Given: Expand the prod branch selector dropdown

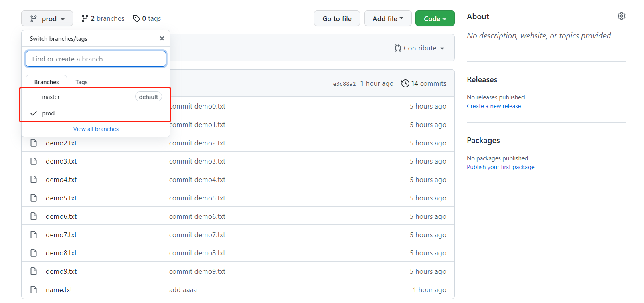Looking at the screenshot, I should pos(47,18).
